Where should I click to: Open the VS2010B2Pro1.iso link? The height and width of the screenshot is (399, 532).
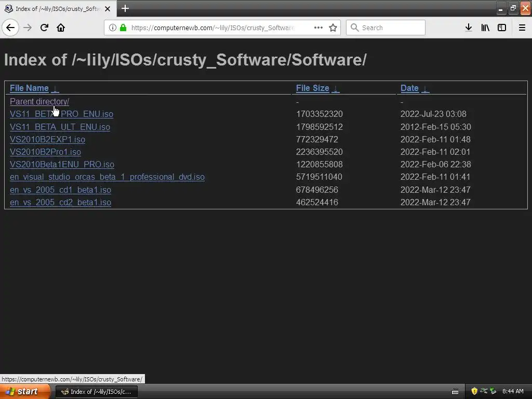click(45, 152)
